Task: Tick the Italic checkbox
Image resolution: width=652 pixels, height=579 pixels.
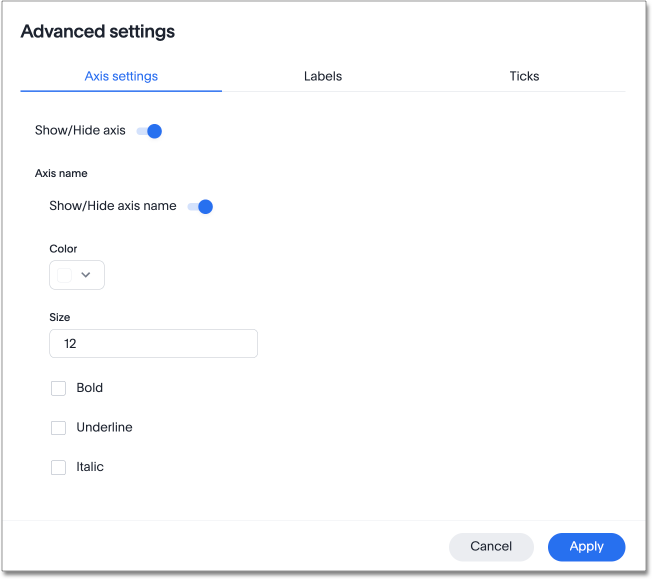Action: [x=58, y=467]
